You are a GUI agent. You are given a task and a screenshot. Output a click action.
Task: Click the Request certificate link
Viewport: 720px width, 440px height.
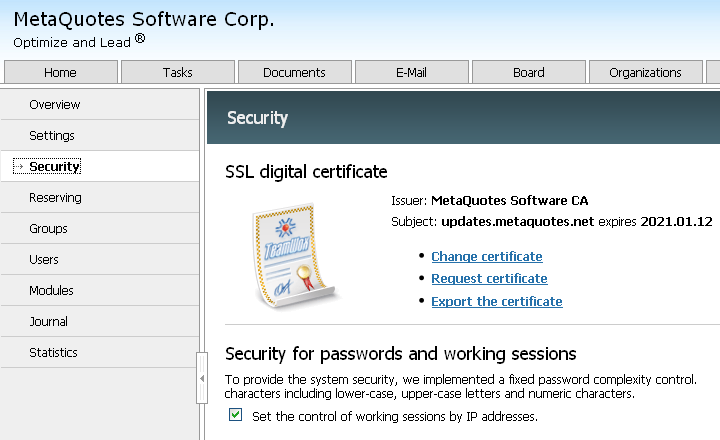point(489,278)
